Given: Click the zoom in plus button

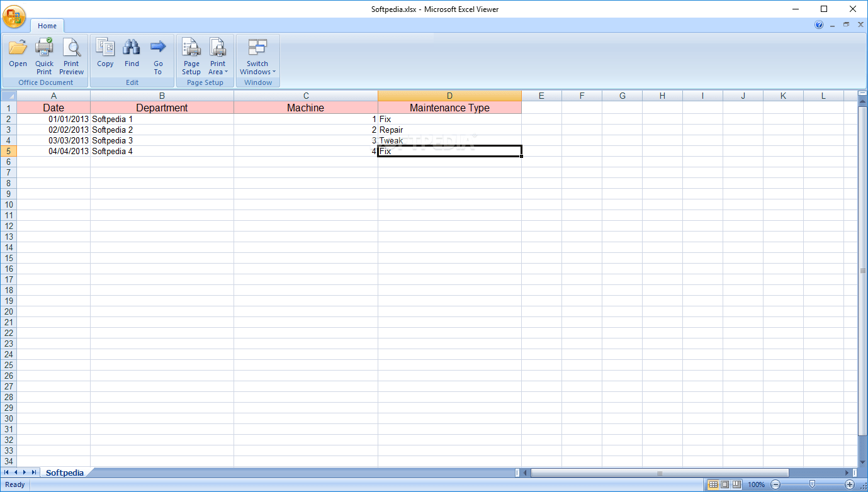Looking at the screenshot, I should point(850,484).
